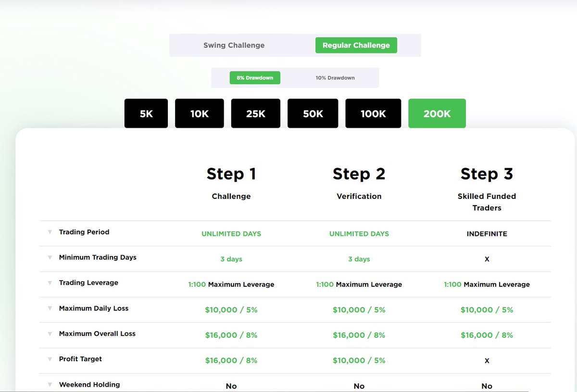
Task: Choose the 8% Drawdown option
Action: click(255, 78)
